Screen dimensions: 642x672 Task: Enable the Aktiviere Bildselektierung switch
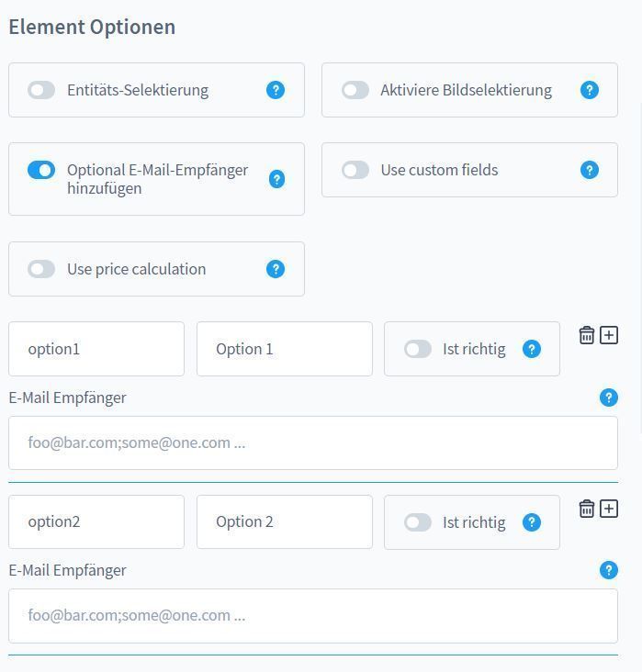[355, 90]
